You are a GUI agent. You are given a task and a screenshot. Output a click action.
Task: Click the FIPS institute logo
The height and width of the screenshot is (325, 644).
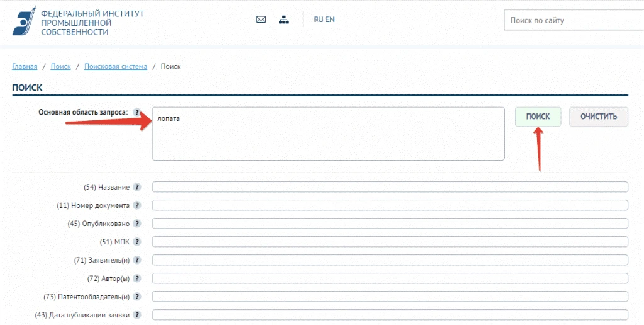click(x=25, y=21)
